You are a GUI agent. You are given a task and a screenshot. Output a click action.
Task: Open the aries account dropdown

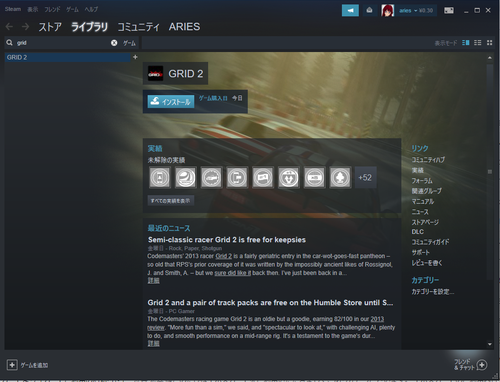pyautogui.click(x=416, y=10)
